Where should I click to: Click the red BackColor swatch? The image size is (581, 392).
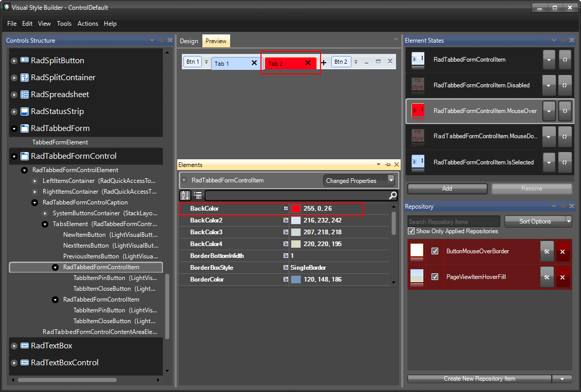pos(296,209)
